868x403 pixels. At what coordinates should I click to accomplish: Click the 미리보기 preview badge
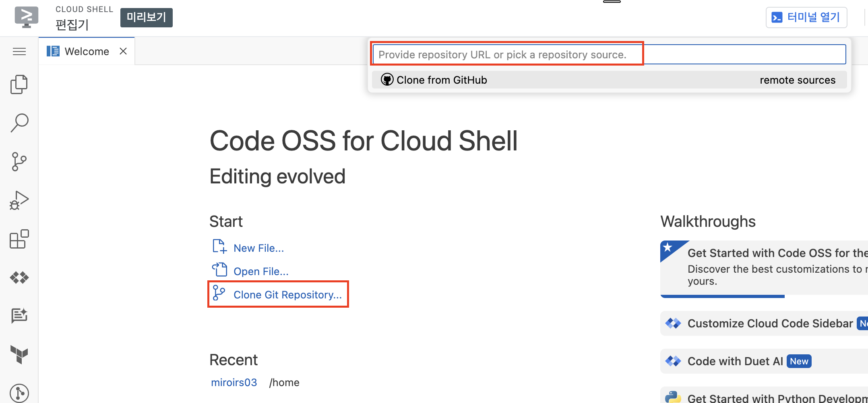(x=147, y=17)
